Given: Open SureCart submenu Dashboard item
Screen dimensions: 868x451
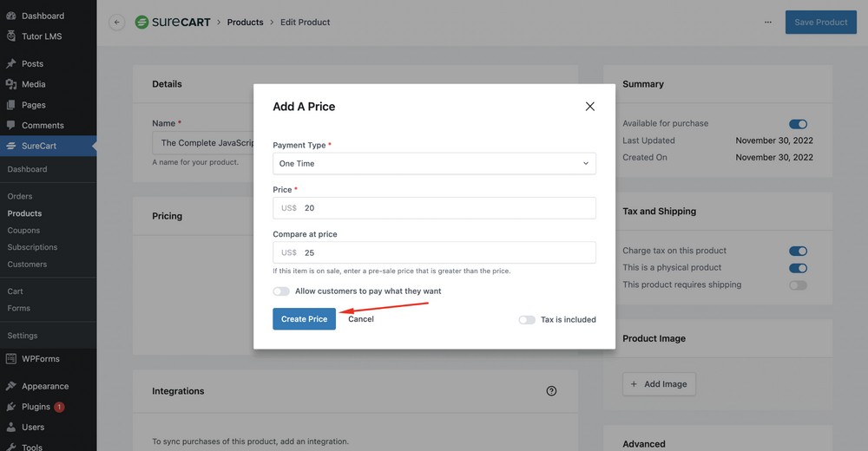Looking at the screenshot, I should point(27,169).
